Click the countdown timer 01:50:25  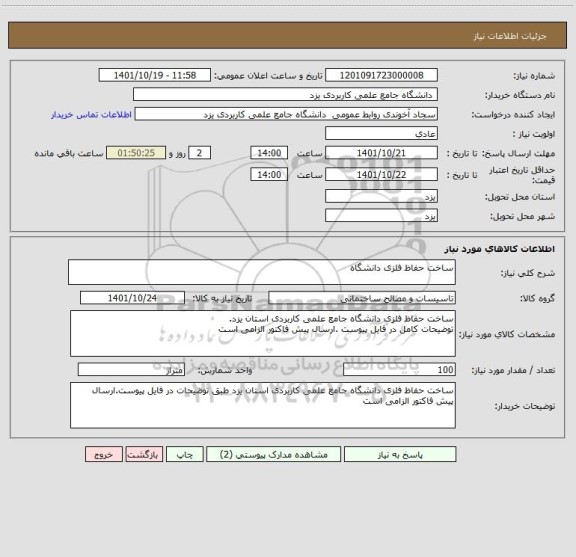point(136,153)
